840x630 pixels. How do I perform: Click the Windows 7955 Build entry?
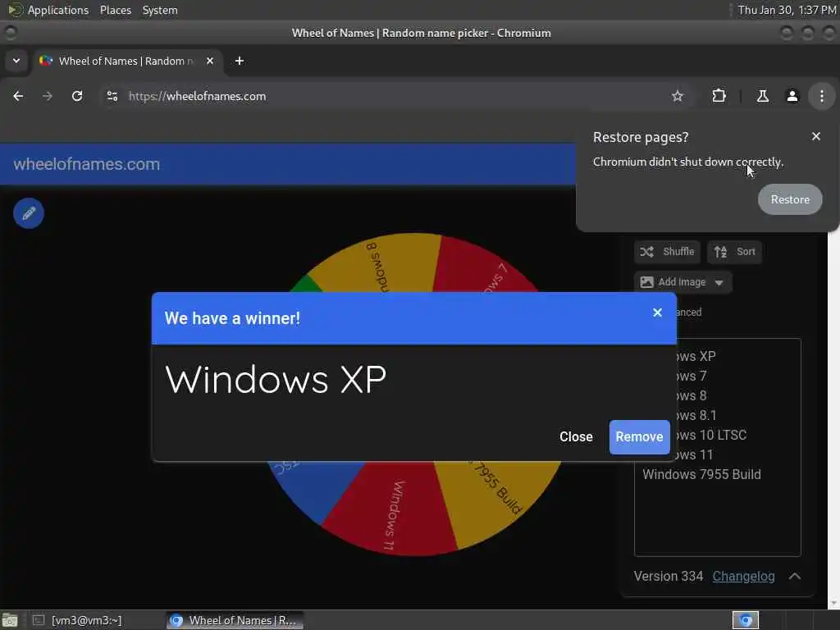coord(701,475)
